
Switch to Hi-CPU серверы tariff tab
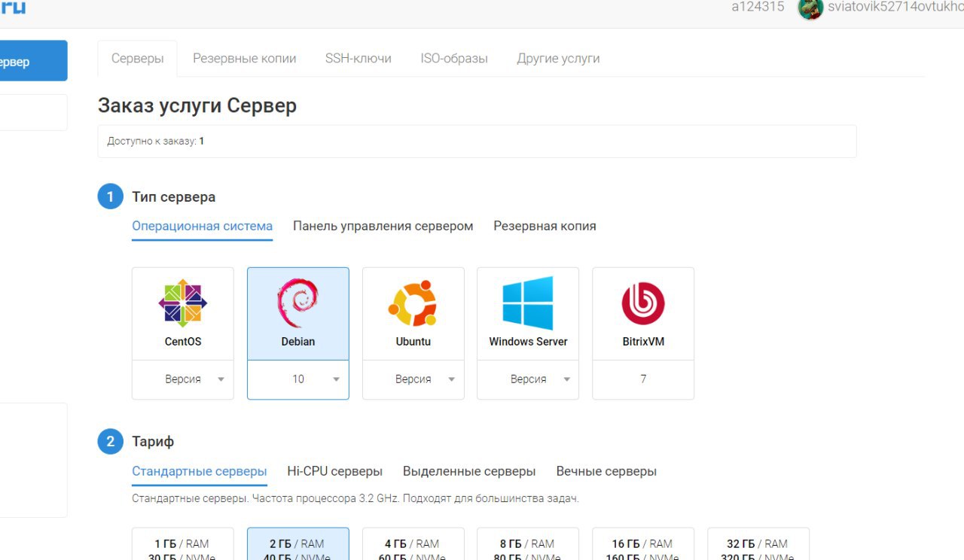(335, 471)
